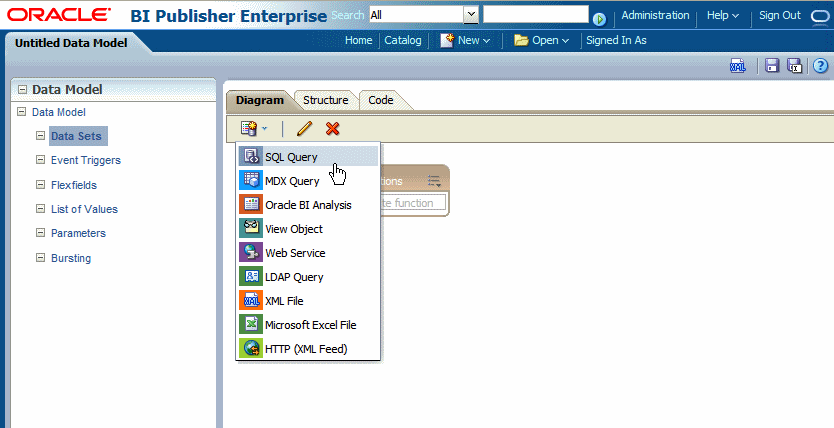Image resolution: width=834 pixels, height=428 pixels.
Task: Toggle the Event Triggers tree expander
Action: tap(40, 160)
